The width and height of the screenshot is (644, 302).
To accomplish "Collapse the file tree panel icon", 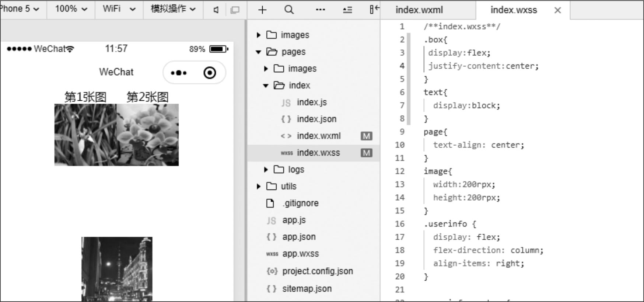I will (x=374, y=9).
